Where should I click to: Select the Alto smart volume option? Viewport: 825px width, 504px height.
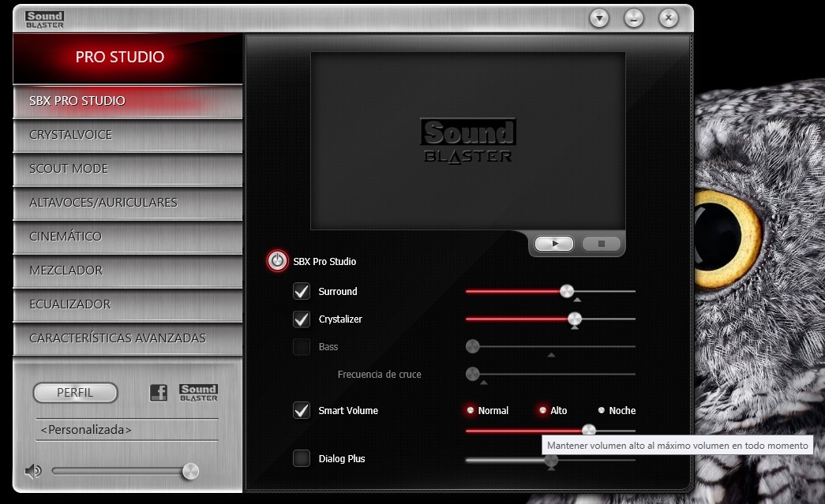tap(553, 410)
